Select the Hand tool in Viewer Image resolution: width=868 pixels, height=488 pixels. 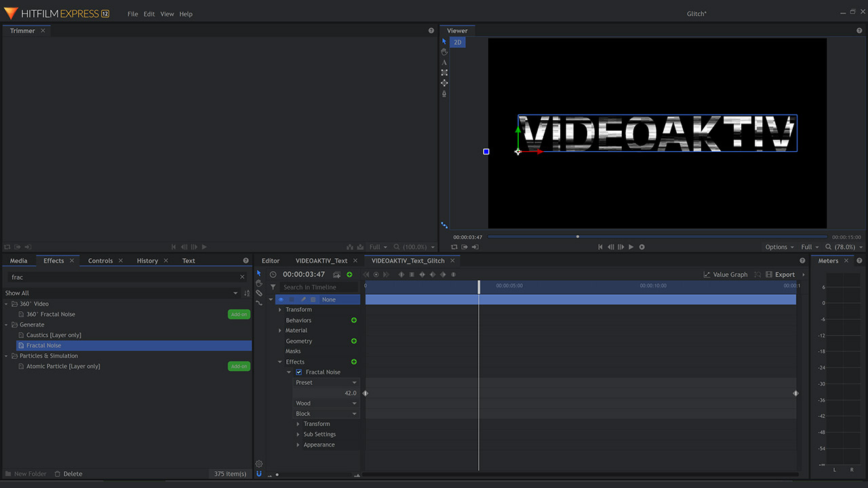[x=444, y=52]
